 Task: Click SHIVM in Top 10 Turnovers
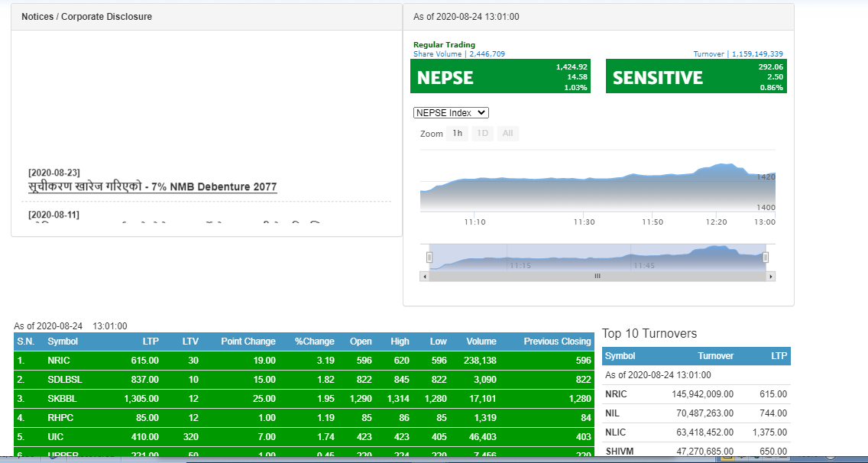(619, 451)
